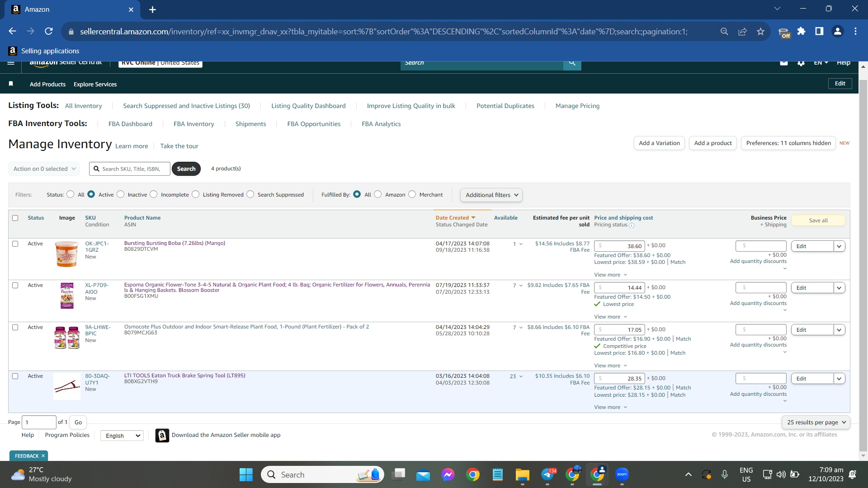The image size is (868, 488).
Task: Open the messages envelope icon
Action: coord(784,63)
